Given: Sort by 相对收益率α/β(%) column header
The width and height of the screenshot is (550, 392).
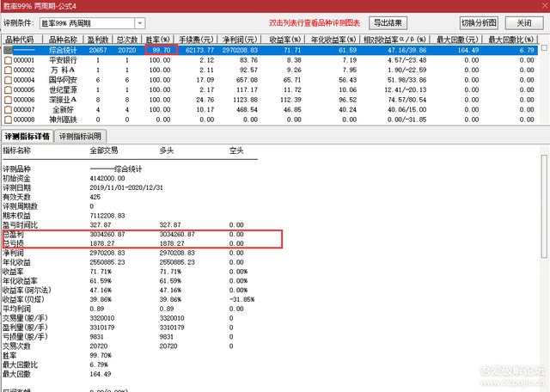Looking at the screenshot, I should [x=395, y=40].
